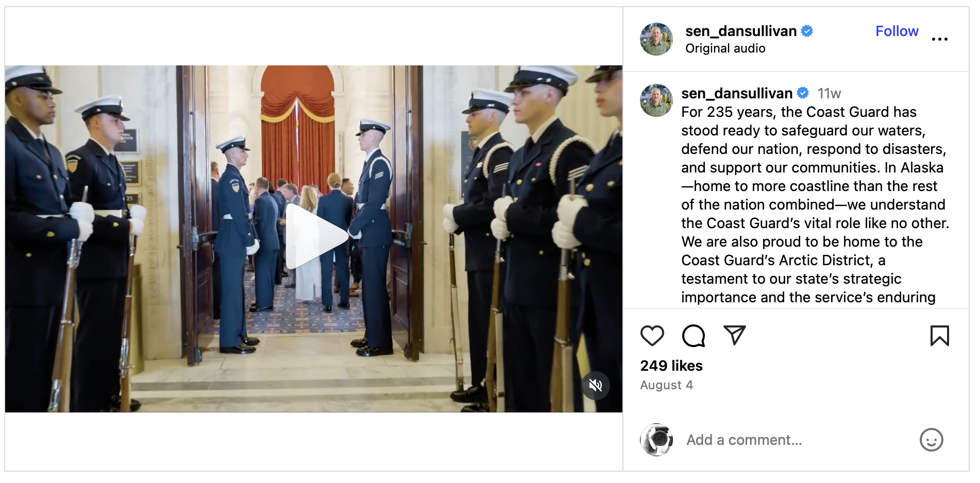Follow the sen_dansullivan account
The width and height of the screenshot is (980, 483).
coord(897,31)
